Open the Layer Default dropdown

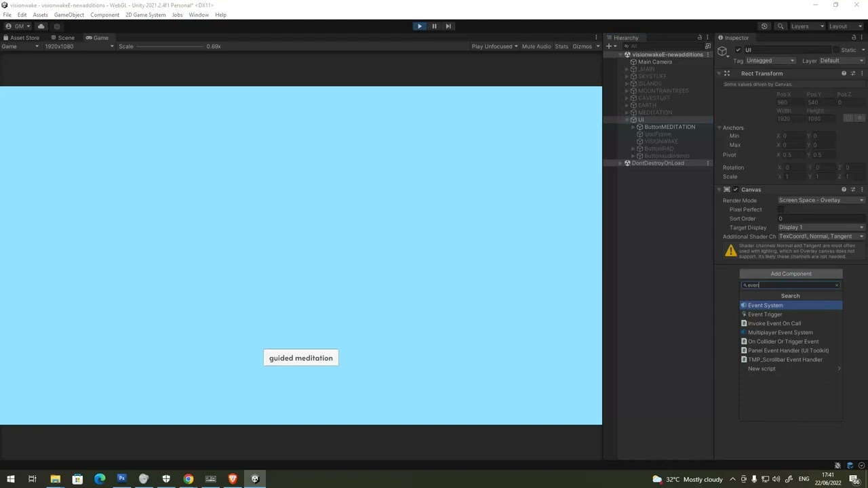click(x=842, y=61)
